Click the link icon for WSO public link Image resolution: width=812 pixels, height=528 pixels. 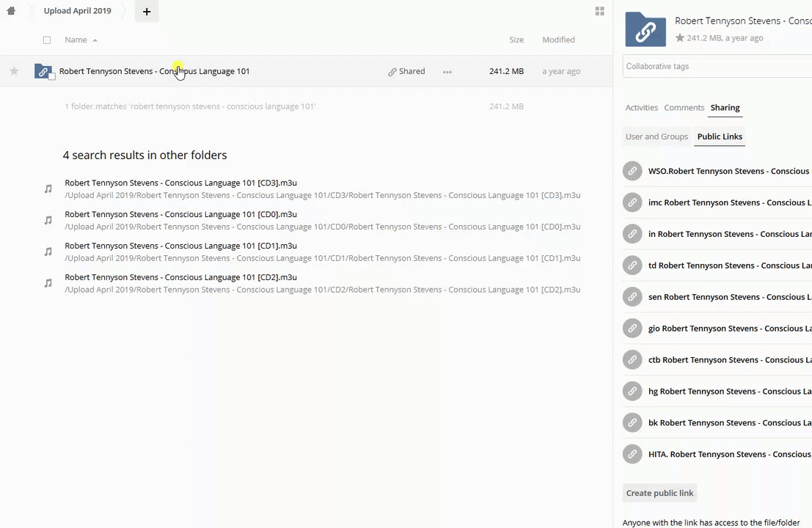(632, 171)
